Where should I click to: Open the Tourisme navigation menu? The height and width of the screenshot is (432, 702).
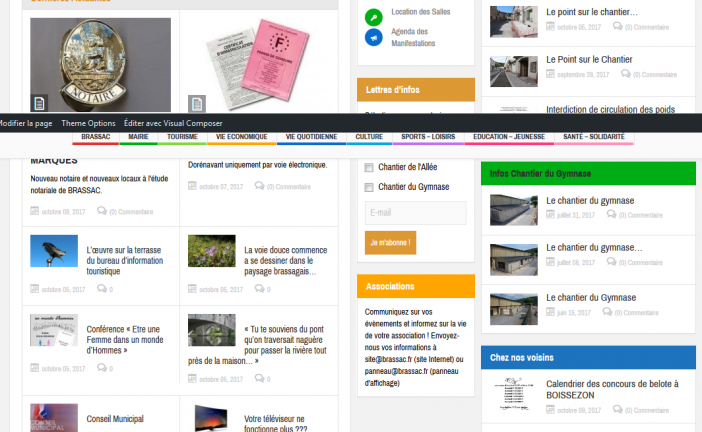point(182,136)
